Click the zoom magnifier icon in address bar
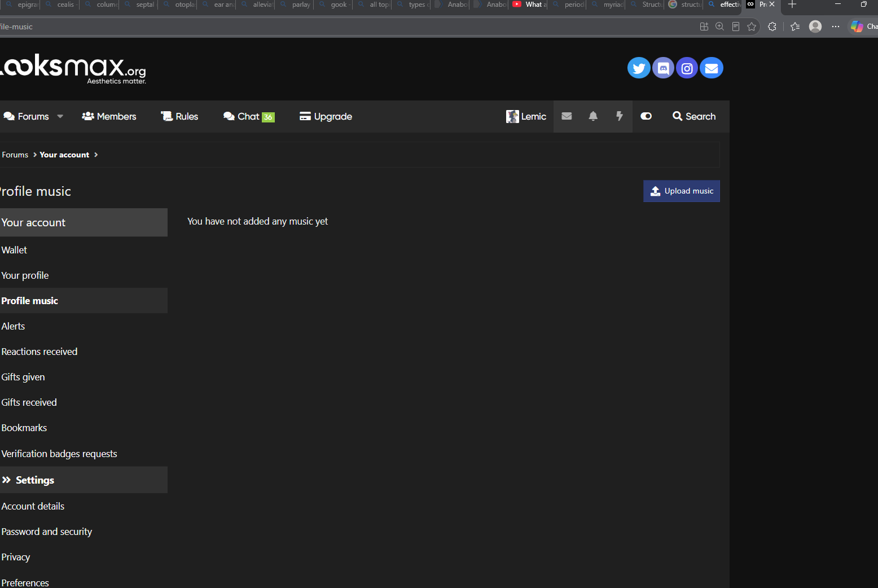 (720, 27)
